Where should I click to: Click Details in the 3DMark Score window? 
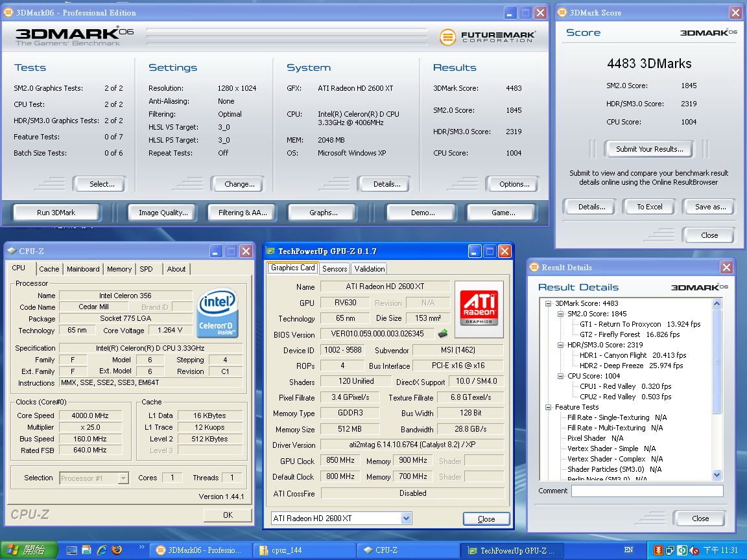(591, 207)
